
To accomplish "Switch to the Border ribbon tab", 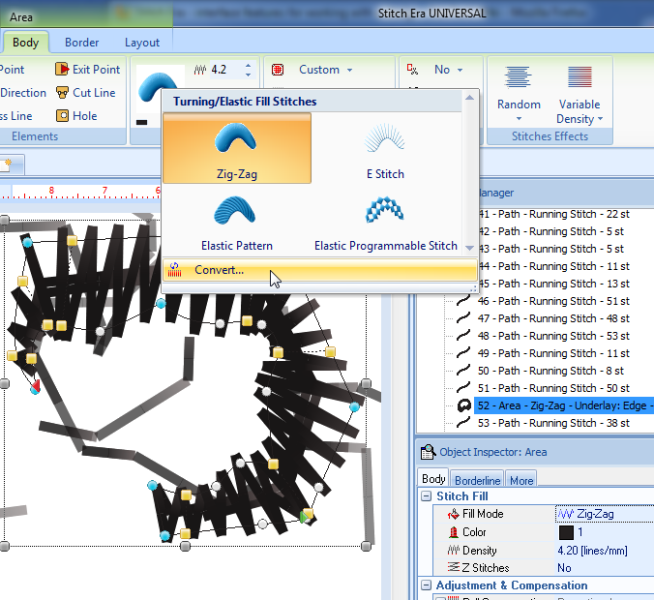I will click(82, 43).
